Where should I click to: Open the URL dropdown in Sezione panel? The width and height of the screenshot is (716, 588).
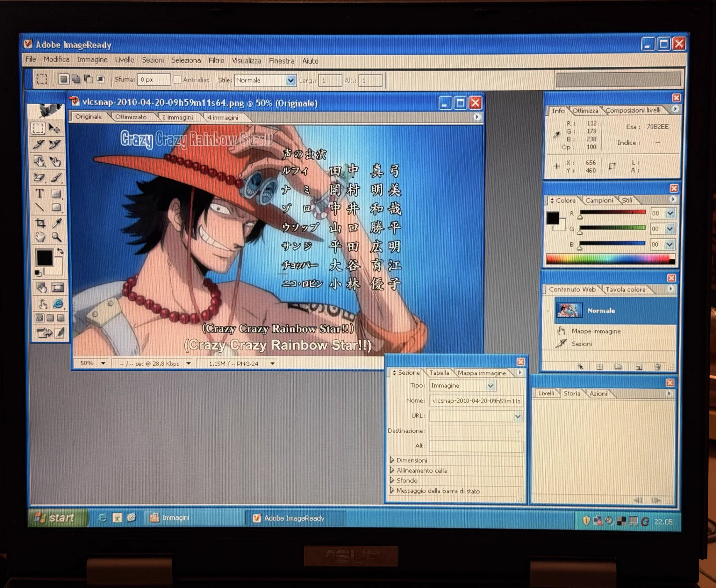pos(518,416)
